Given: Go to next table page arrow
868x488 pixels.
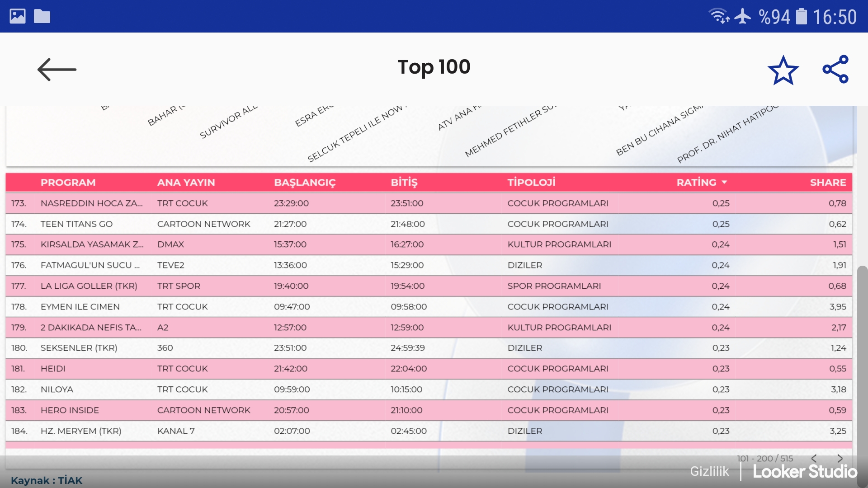Looking at the screenshot, I should tap(840, 458).
